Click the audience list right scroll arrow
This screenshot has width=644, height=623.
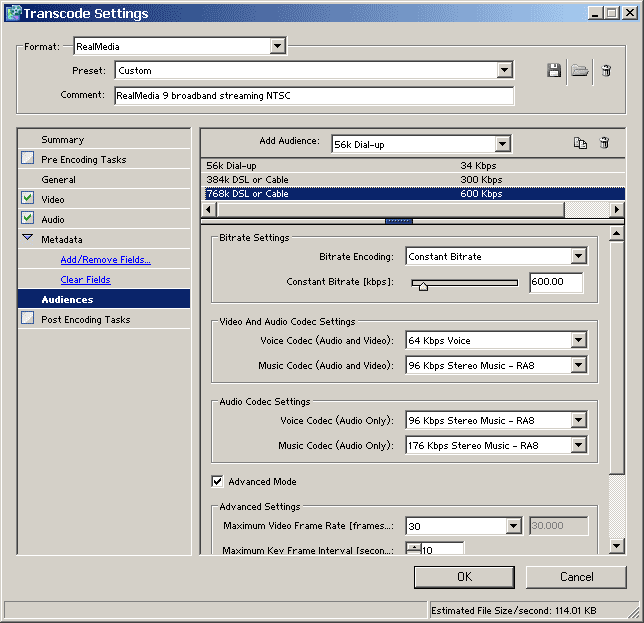(616, 209)
